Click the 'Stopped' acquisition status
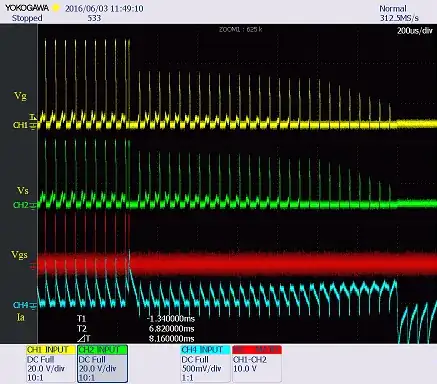The width and height of the screenshot is (437, 384). coord(27,18)
